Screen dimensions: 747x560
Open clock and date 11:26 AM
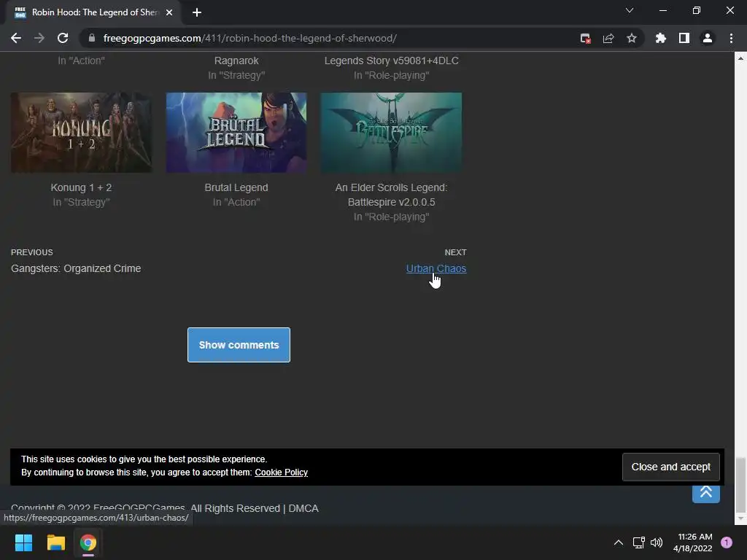tap(693, 542)
